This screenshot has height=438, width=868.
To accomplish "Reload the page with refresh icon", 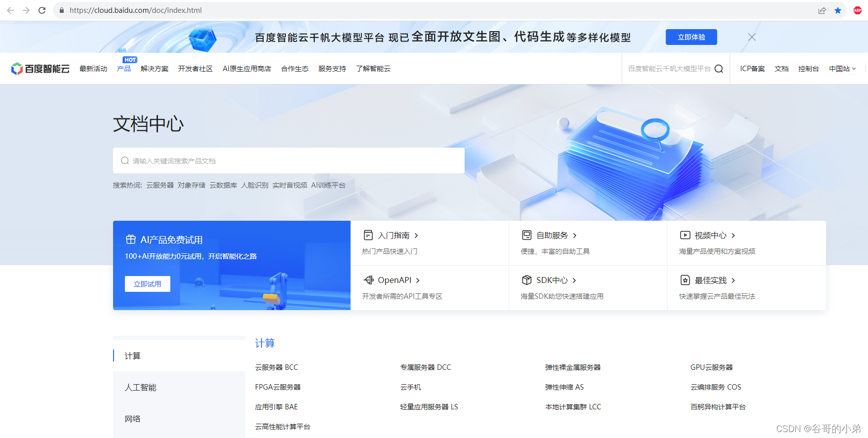I will click(42, 10).
